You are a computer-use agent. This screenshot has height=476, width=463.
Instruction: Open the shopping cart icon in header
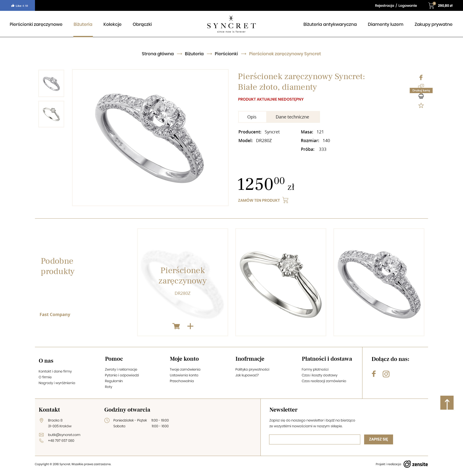[431, 5]
